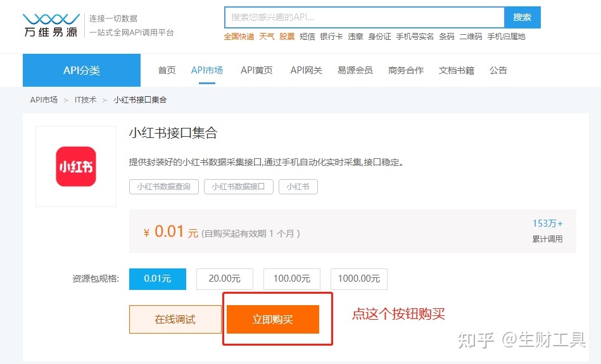Open the 身份证 keyword link
The height and width of the screenshot is (364, 601).
[x=379, y=37]
